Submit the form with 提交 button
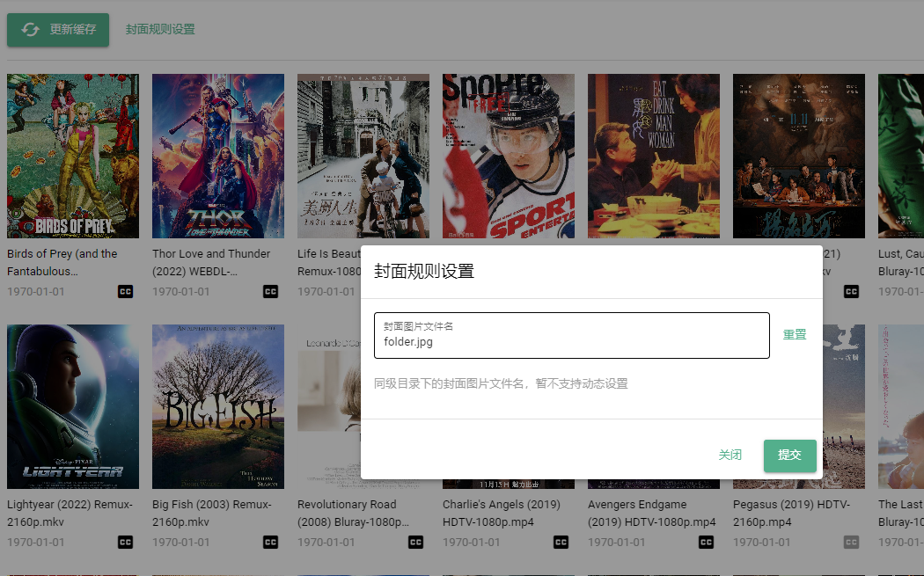The width and height of the screenshot is (924, 576). (x=789, y=456)
